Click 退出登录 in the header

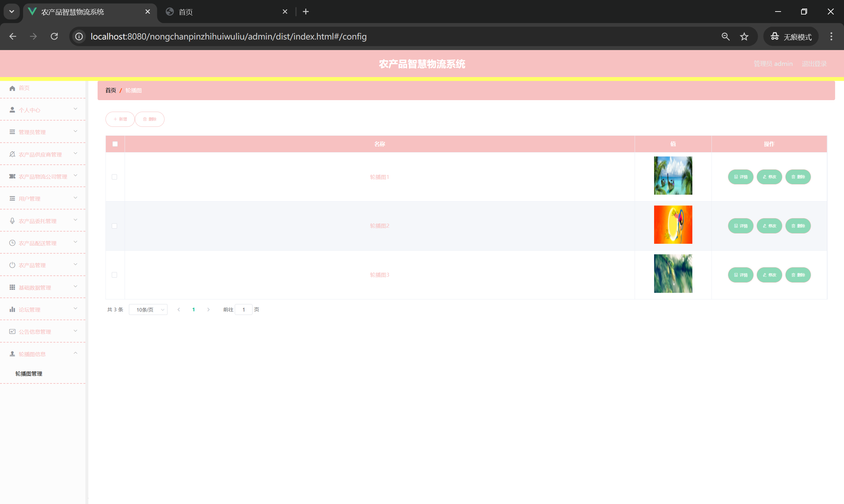click(814, 64)
